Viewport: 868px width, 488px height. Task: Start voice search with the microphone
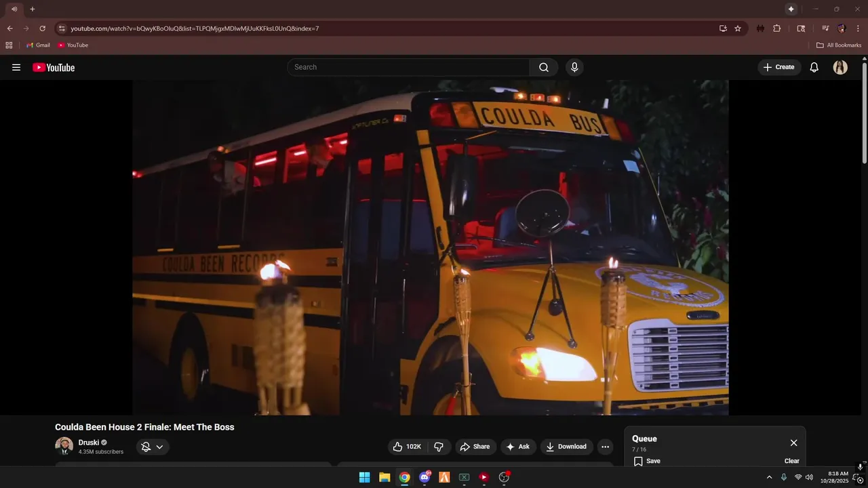(574, 67)
